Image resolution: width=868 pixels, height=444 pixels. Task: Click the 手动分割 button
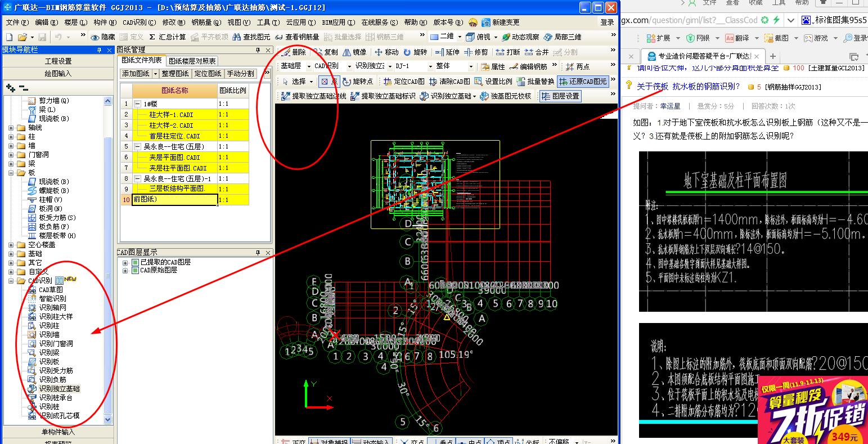tap(240, 74)
